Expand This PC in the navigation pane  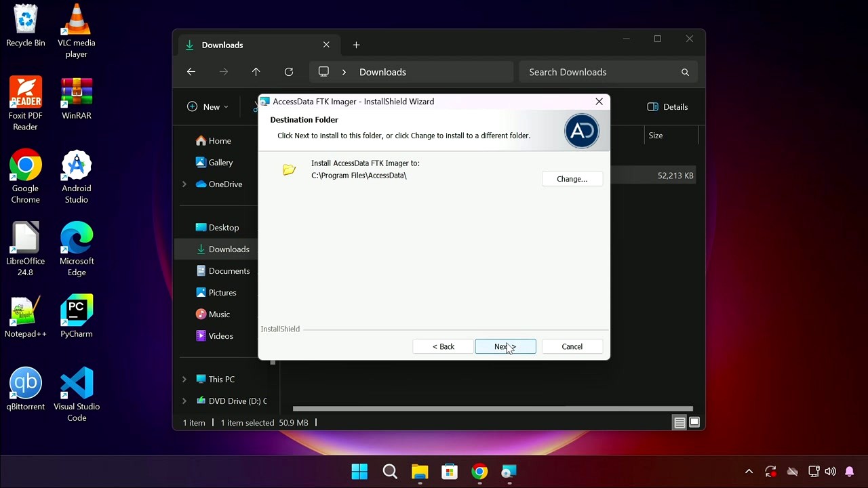pos(183,379)
